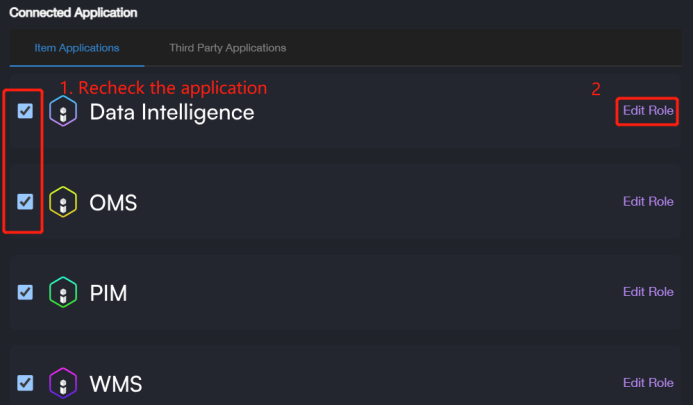Click the OMS application name
The width and height of the screenshot is (693, 405).
[x=113, y=203]
